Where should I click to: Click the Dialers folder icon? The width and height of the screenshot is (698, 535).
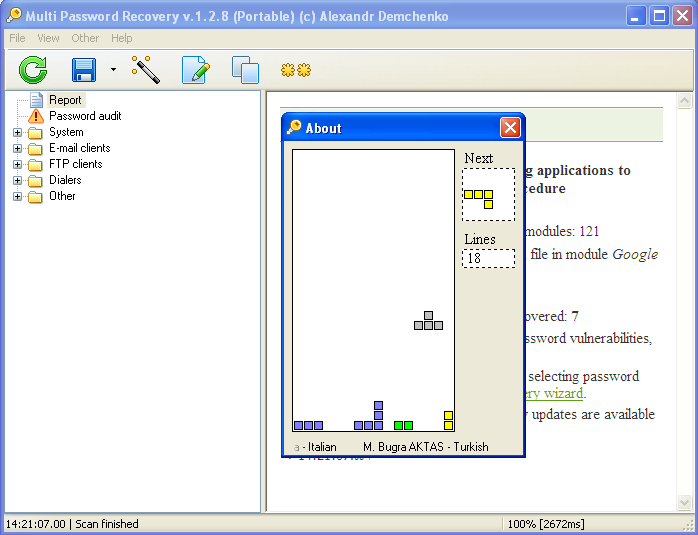pyautogui.click(x=35, y=181)
